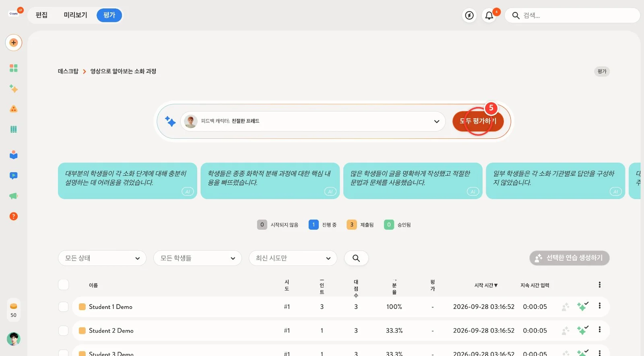644x356 pixels.
Task: Go to 데스크탑 breadcrumb link
Action: click(x=68, y=71)
